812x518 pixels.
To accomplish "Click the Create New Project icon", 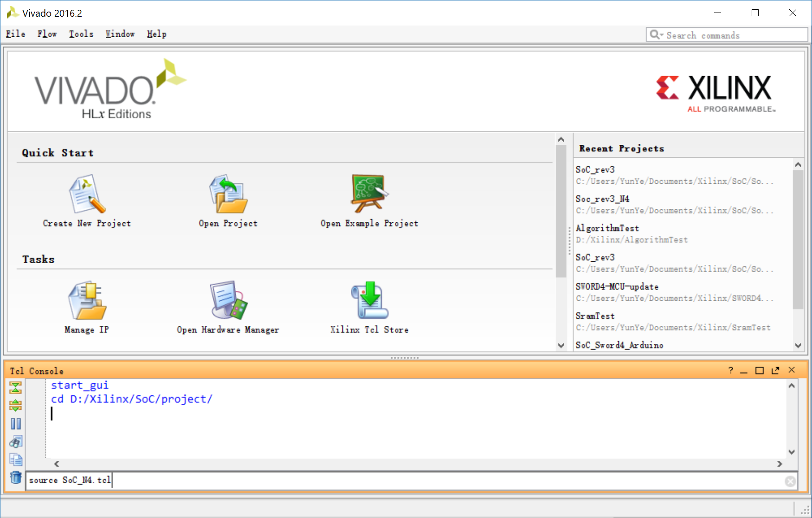I will (87, 194).
